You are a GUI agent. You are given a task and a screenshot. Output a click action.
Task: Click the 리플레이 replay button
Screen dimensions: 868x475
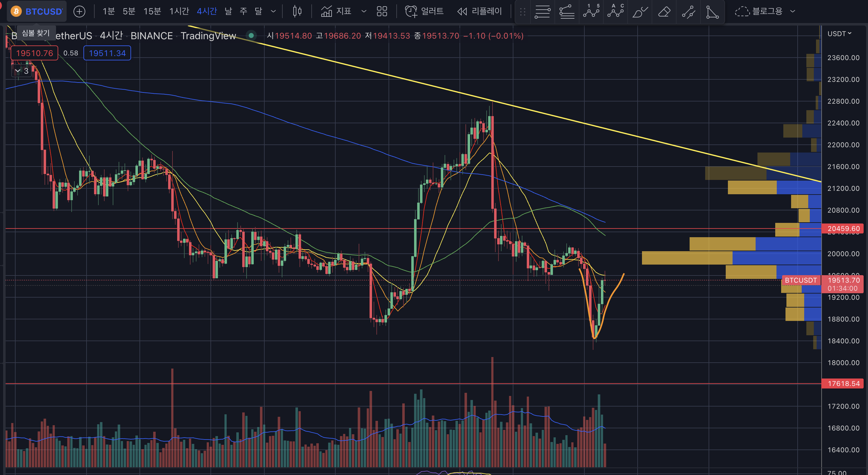coord(479,12)
